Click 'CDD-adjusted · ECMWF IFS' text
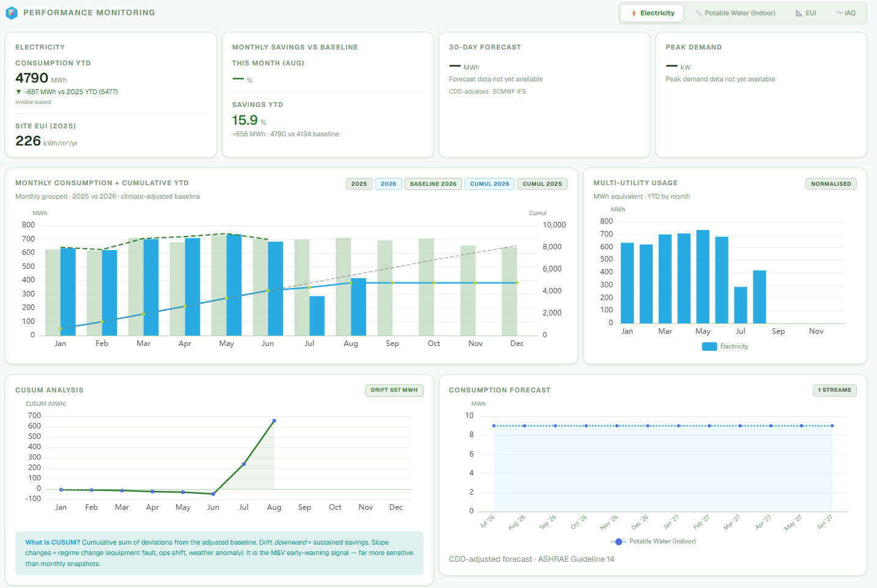877x588 pixels. 487,92
